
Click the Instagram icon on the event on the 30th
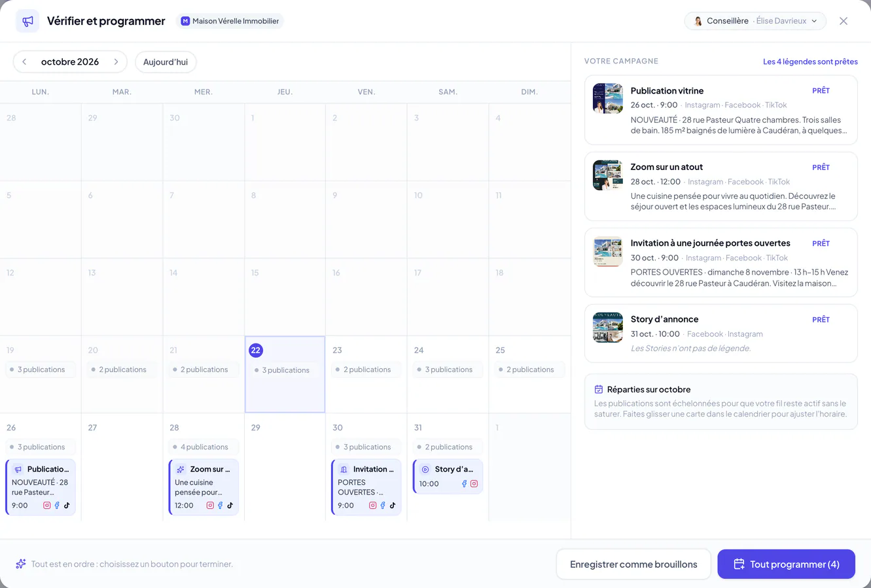372,506
